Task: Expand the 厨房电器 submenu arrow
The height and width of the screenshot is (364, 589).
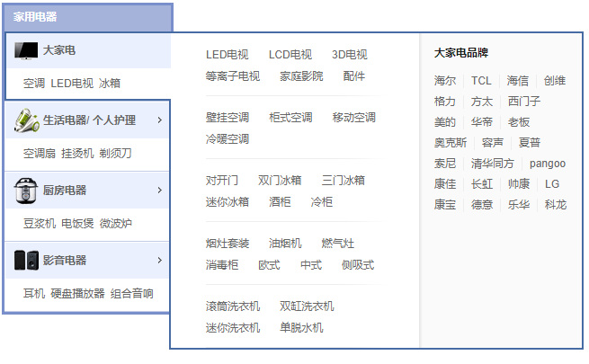Action: click(x=160, y=191)
